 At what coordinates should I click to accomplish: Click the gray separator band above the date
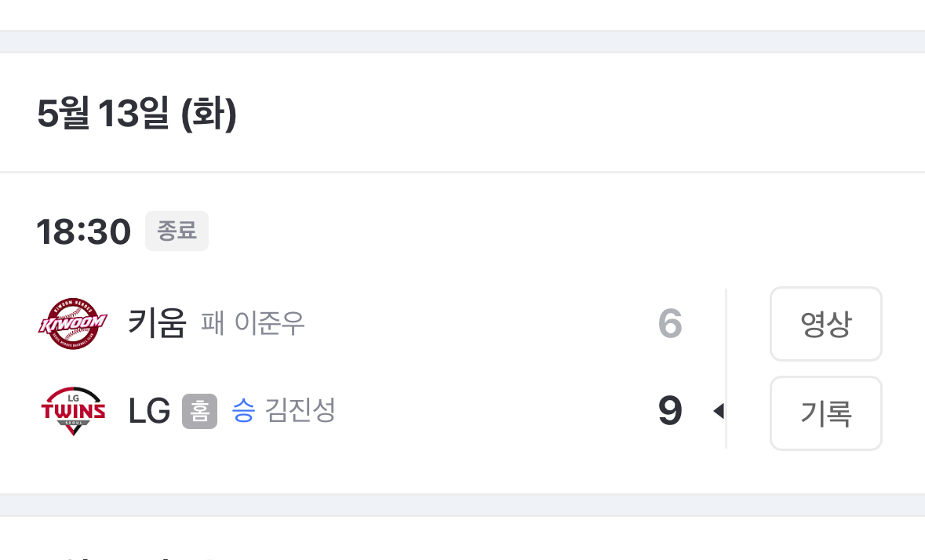click(x=462, y=42)
